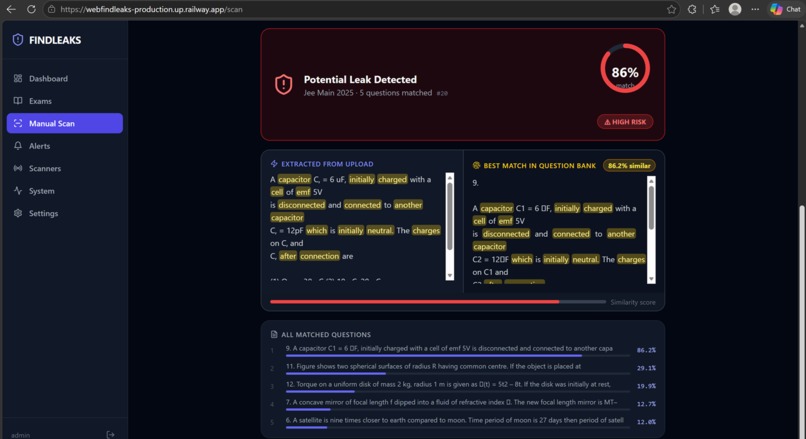
Task: Click the 29.1% score value
Action: coord(646,368)
